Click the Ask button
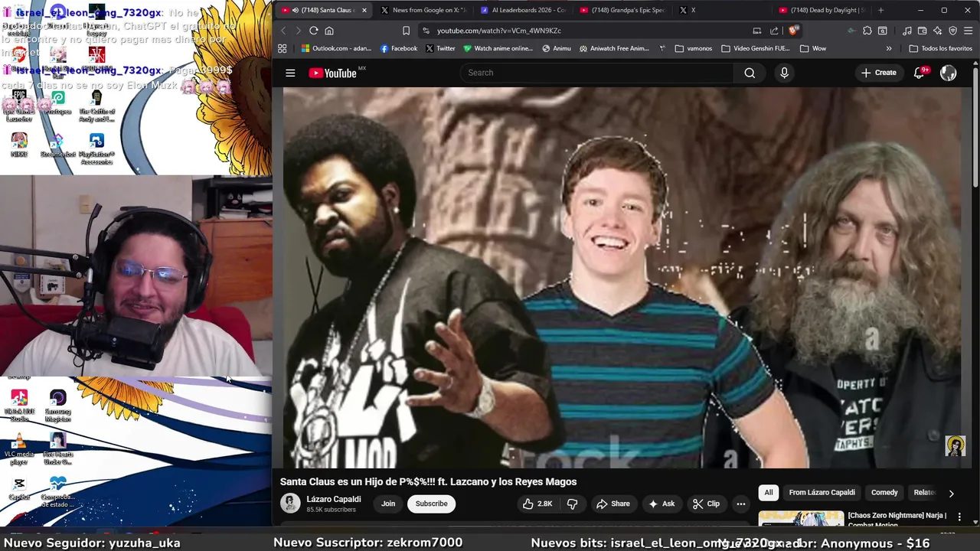This screenshot has height=551, width=980. (x=661, y=504)
